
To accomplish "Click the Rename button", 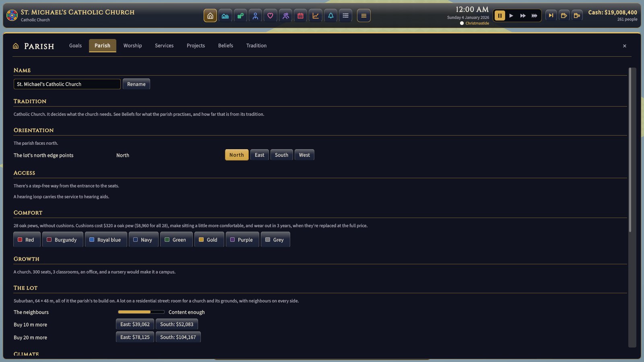I will point(136,84).
